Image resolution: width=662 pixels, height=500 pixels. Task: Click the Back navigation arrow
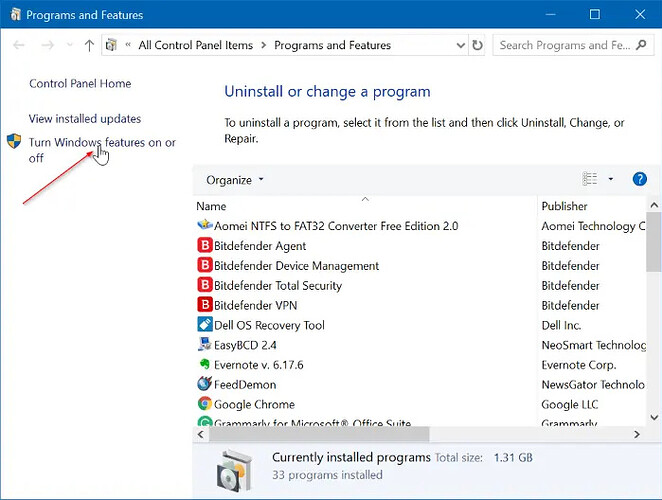tap(19, 45)
